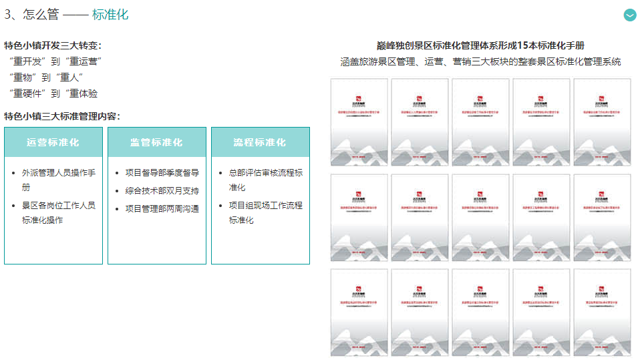Click the 标准化 heading text

coord(110,15)
